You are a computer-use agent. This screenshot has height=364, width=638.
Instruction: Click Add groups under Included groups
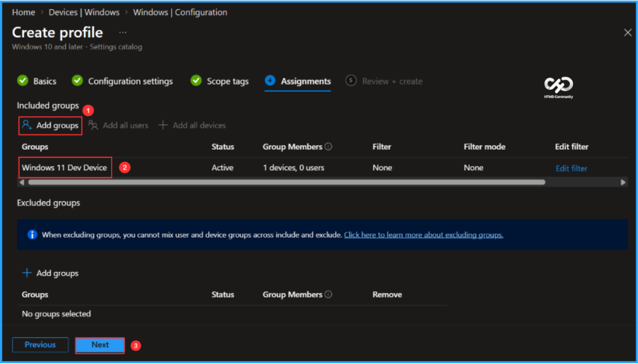click(50, 126)
